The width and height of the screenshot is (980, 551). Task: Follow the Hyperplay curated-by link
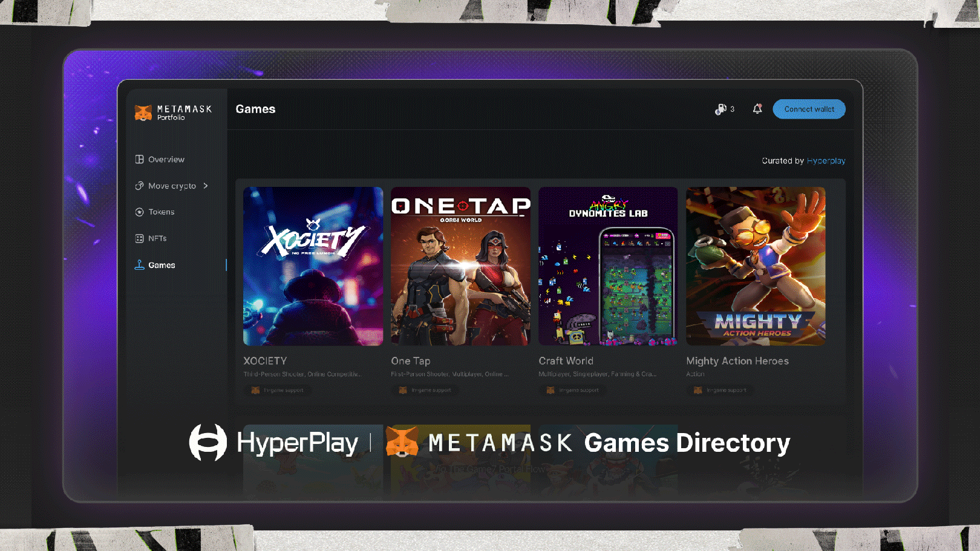click(826, 161)
